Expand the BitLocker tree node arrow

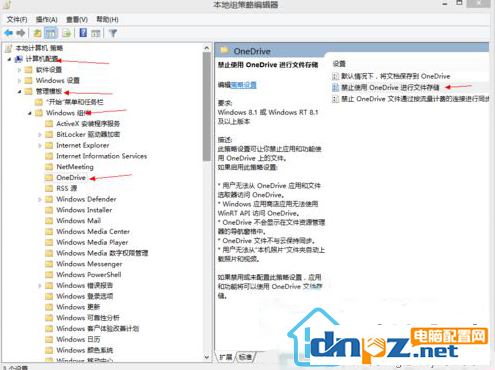pos(40,135)
